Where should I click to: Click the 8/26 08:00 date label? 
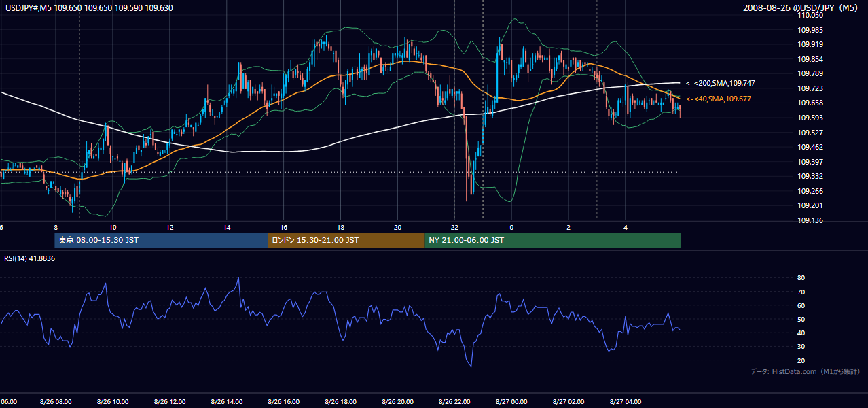(56, 402)
